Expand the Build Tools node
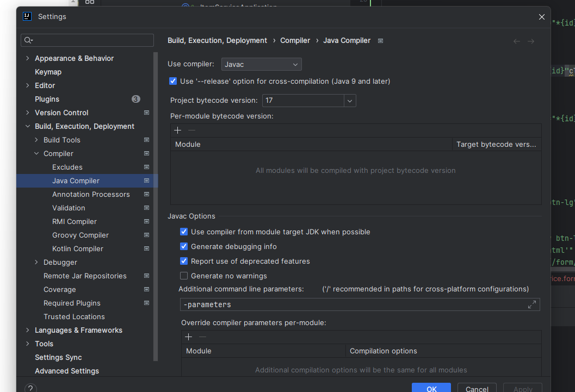Image resolution: width=575 pixels, height=392 pixels. pos(36,140)
